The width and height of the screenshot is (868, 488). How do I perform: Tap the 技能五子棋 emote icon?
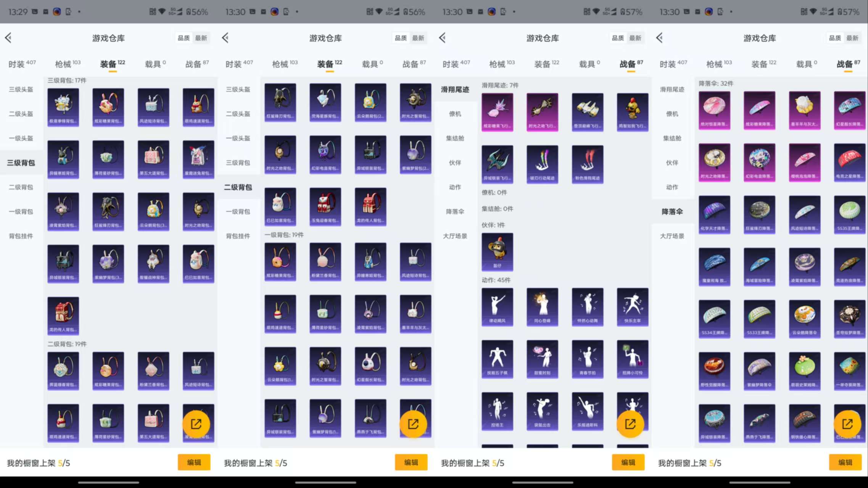[x=497, y=359]
